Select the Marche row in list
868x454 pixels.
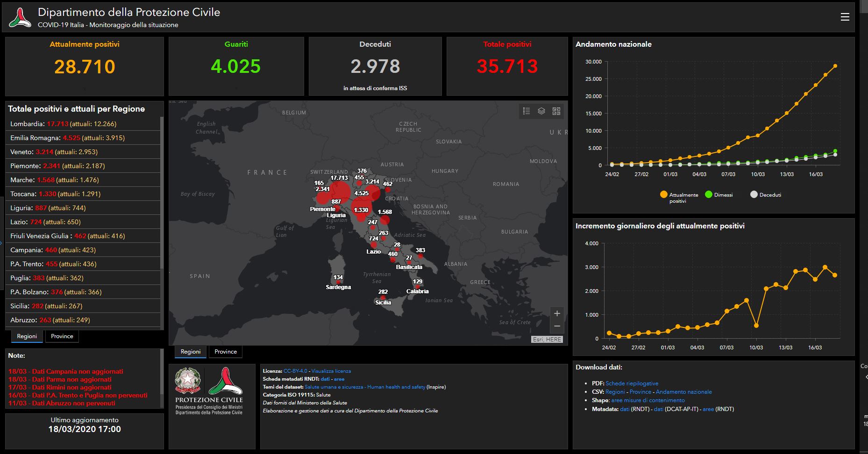(x=83, y=180)
